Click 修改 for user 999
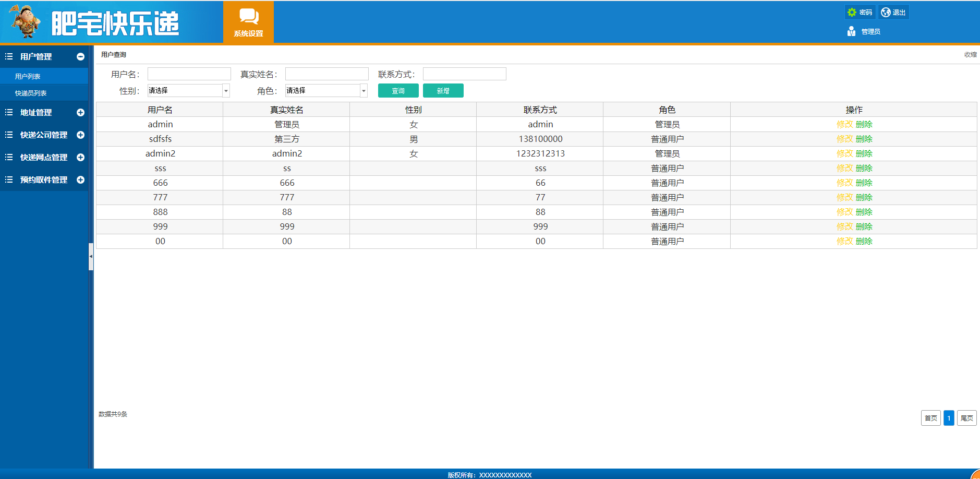980x479 pixels. 845,226
